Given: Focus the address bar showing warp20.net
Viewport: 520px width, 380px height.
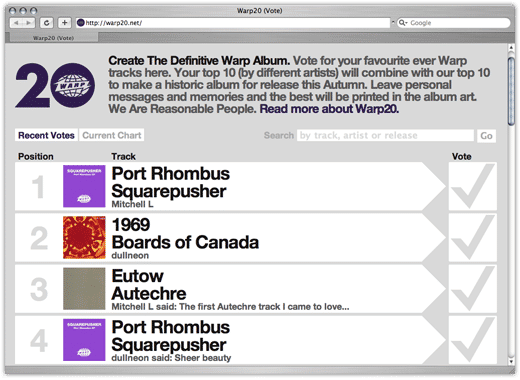Looking at the screenshot, I should tap(233, 23).
